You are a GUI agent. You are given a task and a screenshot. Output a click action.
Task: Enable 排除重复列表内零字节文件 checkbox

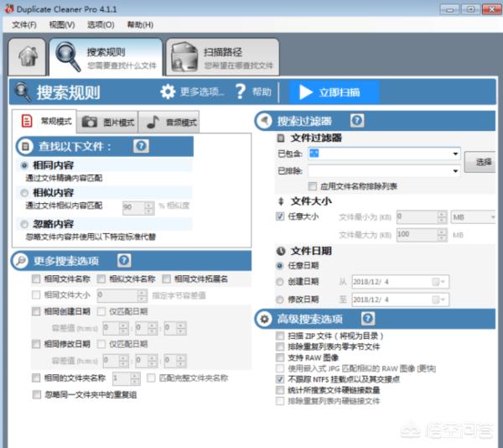(280, 346)
